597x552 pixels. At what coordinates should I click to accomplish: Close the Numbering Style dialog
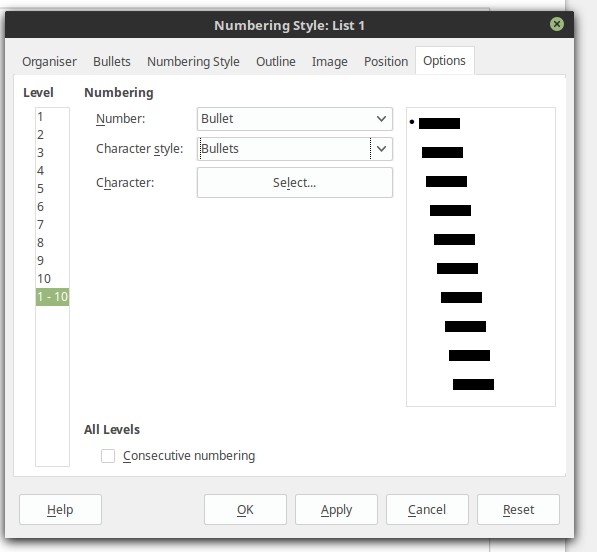coord(557,24)
